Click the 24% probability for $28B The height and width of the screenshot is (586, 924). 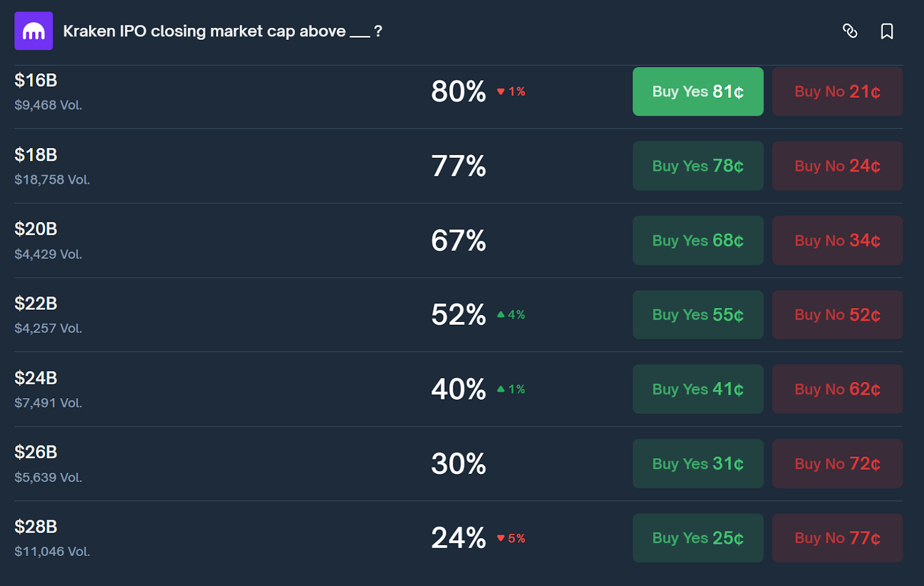457,538
